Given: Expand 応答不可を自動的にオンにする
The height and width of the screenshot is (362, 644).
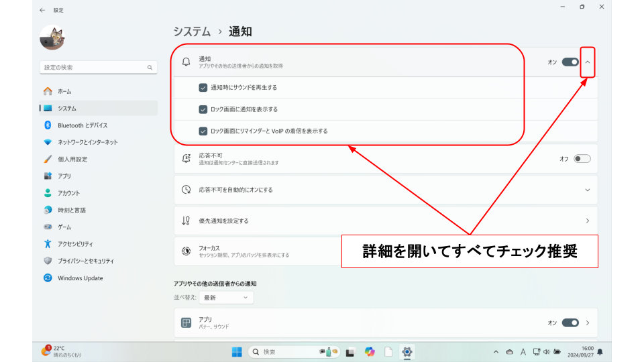Looking at the screenshot, I should (x=587, y=190).
